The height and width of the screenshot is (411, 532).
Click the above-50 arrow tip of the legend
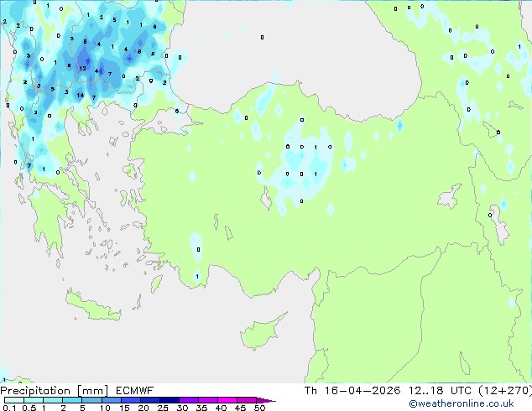(x=266, y=400)
